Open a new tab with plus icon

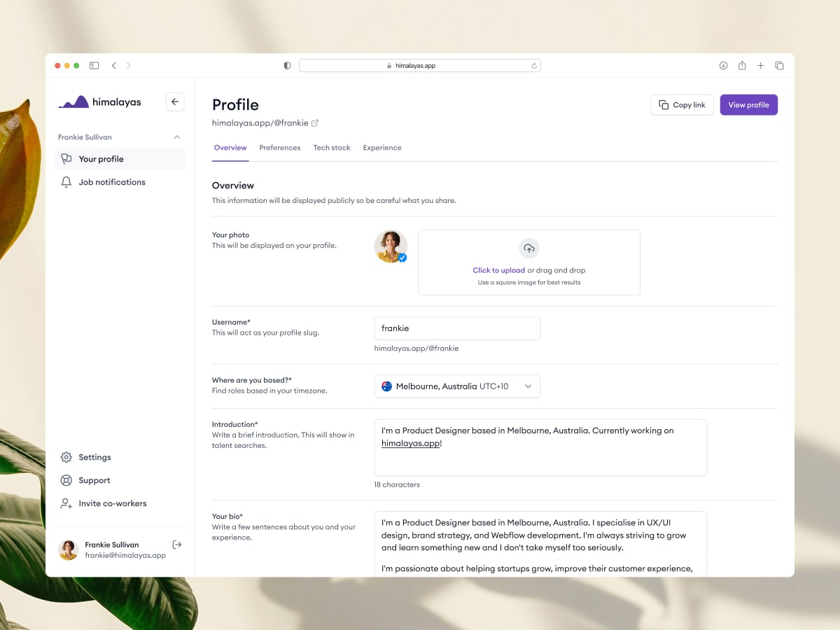(761, 66)
